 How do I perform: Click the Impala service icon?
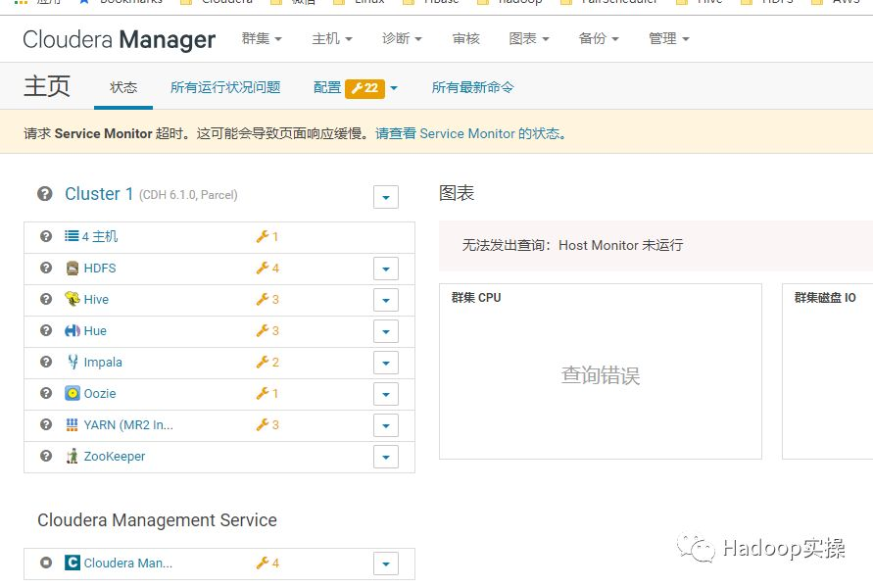tap(73, 363)
